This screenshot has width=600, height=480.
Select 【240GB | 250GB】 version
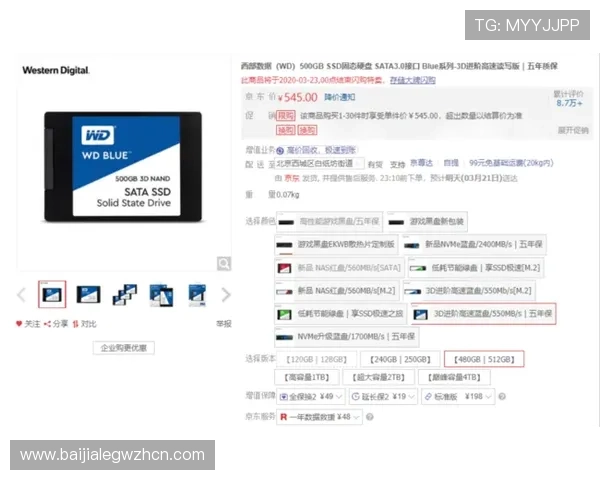coord(400,359)
